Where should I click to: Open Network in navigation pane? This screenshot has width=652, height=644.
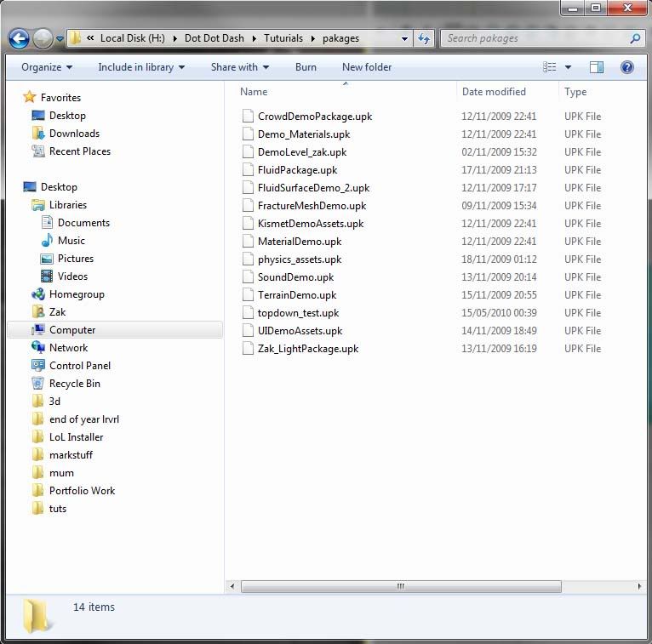(60, 348)
